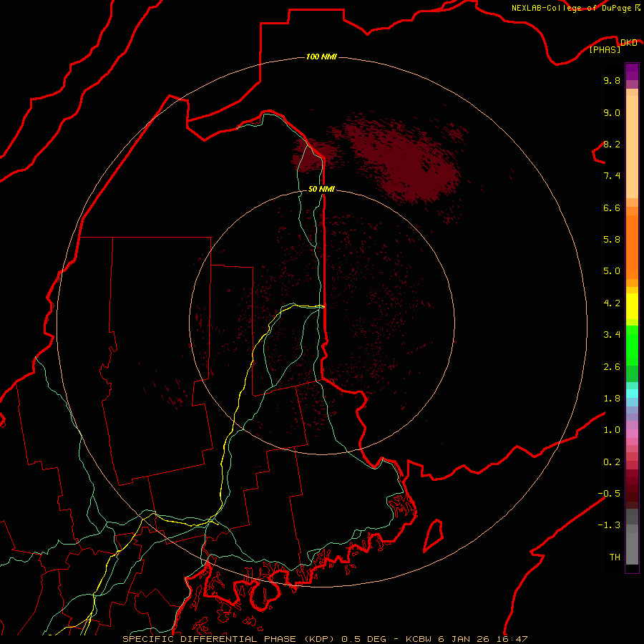644x644 pixels.
Task: Click the DKD [PHAS] legend header
Action: point(613,46)
